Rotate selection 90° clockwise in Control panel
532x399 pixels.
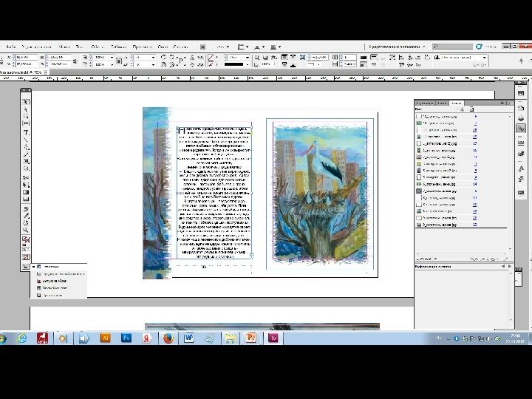(x=163, y=58)
